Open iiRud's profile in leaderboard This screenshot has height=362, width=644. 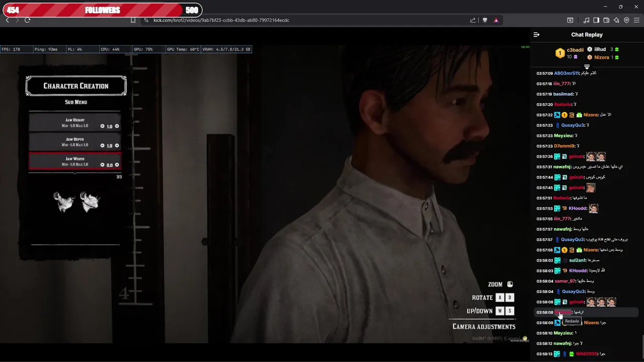[600, 49]
